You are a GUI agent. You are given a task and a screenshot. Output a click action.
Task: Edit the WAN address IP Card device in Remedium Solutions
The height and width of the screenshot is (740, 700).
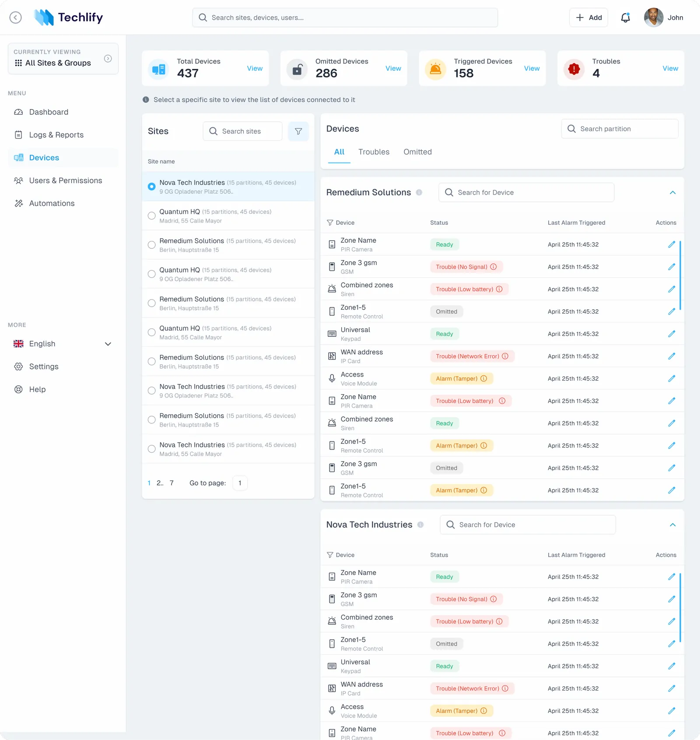tap(672, 356)
